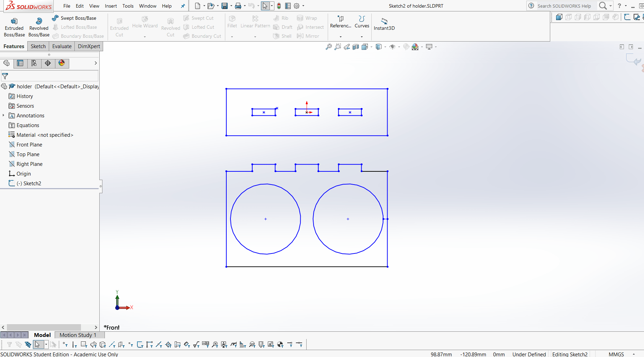Toggle Section View
644x357 pixels.
tap(356, 47)
